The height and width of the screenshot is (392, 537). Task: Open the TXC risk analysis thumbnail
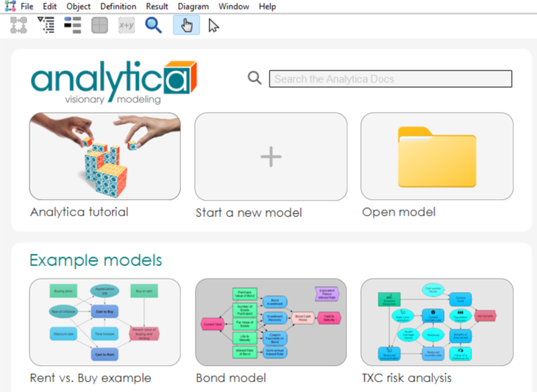437,322
